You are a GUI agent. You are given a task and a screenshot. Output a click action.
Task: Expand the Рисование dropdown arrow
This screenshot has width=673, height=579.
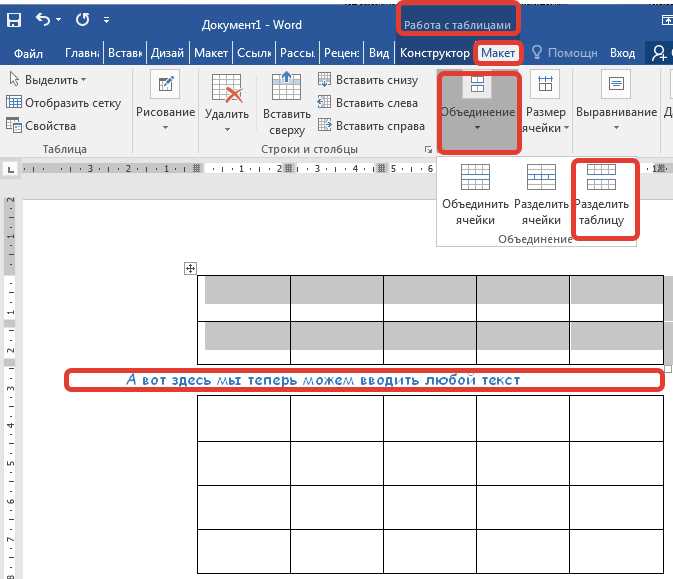pyautogui.click(x=165, y=128)
